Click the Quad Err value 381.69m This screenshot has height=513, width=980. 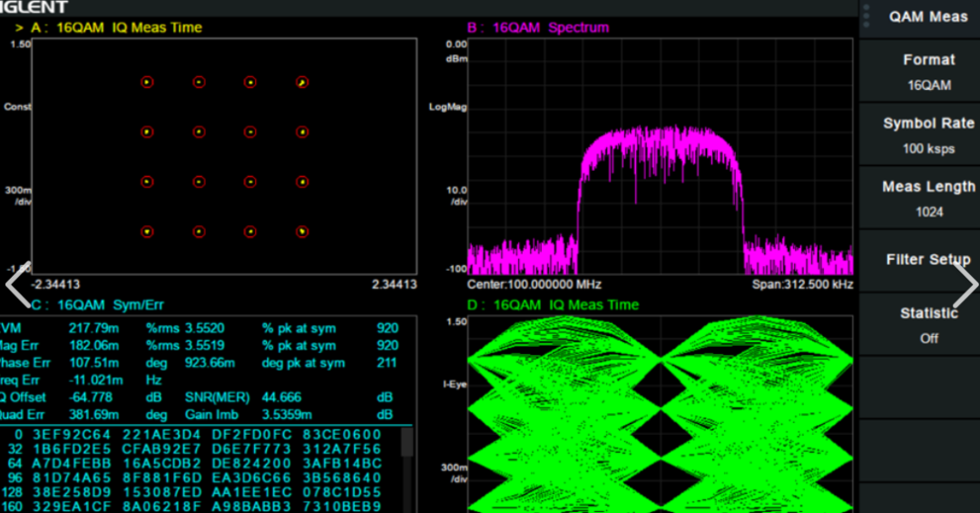click(93, 415)
